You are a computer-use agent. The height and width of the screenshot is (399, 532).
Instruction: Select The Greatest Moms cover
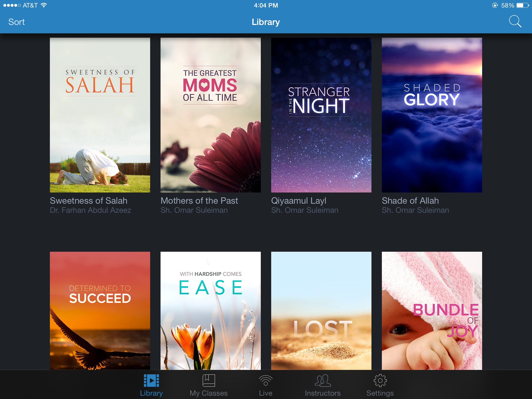coord(210,115)
